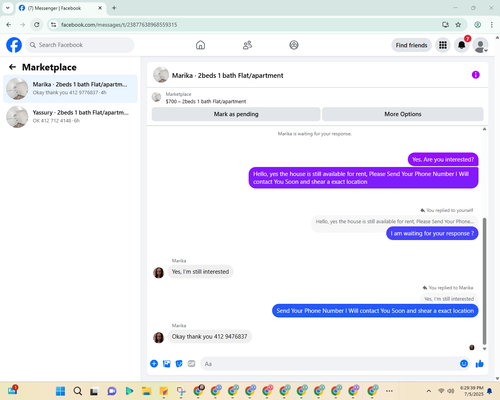Image resolution: width=500 pixels, height=400 pixels.
Task: Select the Messenger | Facebook tab
Action: 61,8
